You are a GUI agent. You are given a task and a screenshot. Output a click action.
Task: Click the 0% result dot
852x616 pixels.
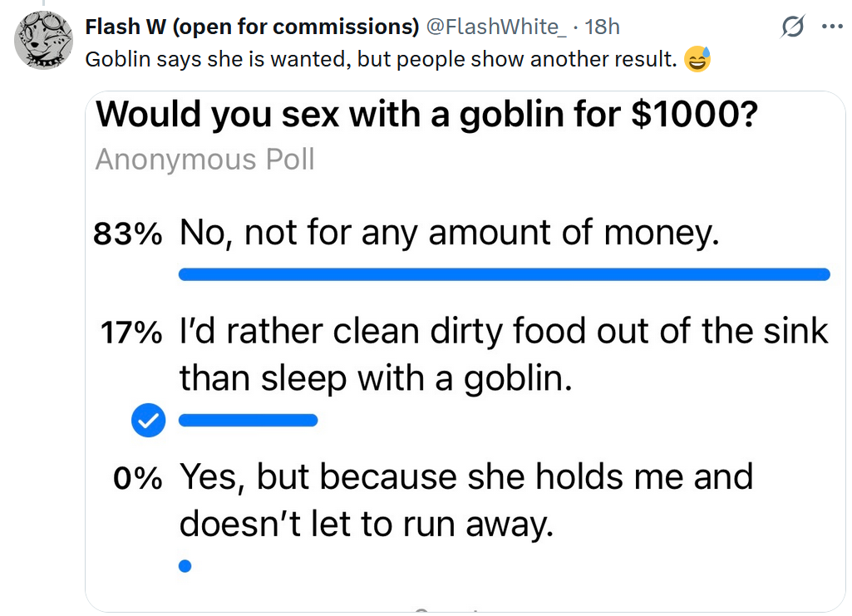[185, 566]
